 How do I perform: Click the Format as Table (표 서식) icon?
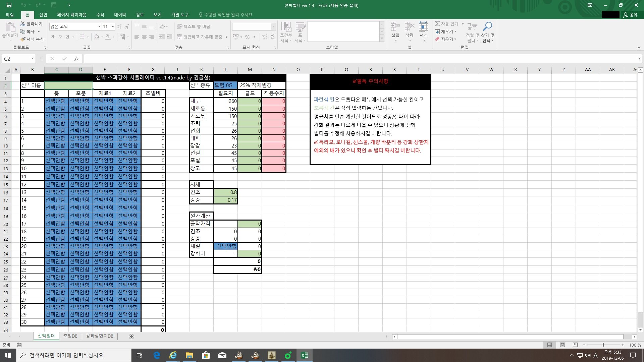(300, 27)
